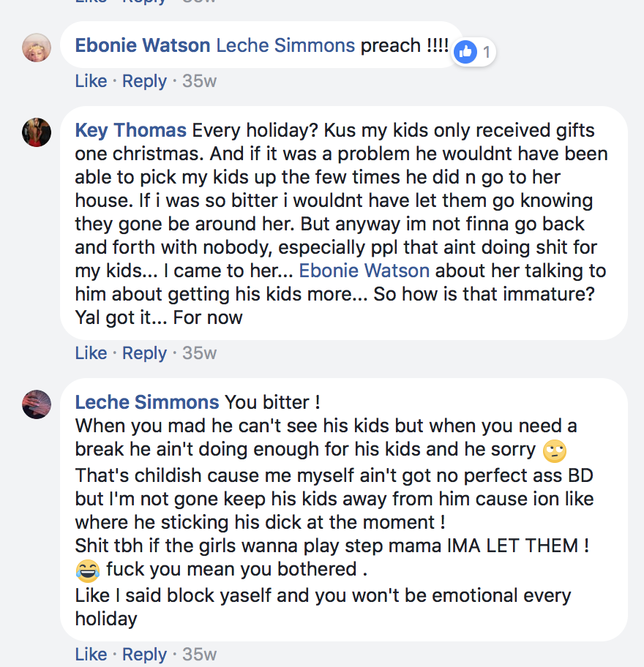Image resolution: width=644 pixels, height=667 pixels.
Task: Reply to Ebonie Watson's preach comment
Action: coord(144,81)
